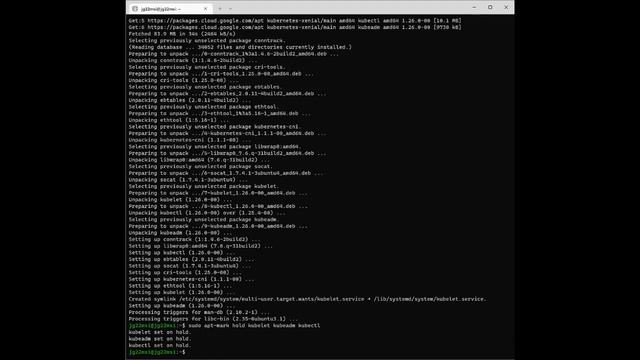Click the terminal icon in the tab
This screenshot has width=640, height=360.
[135, 9]
